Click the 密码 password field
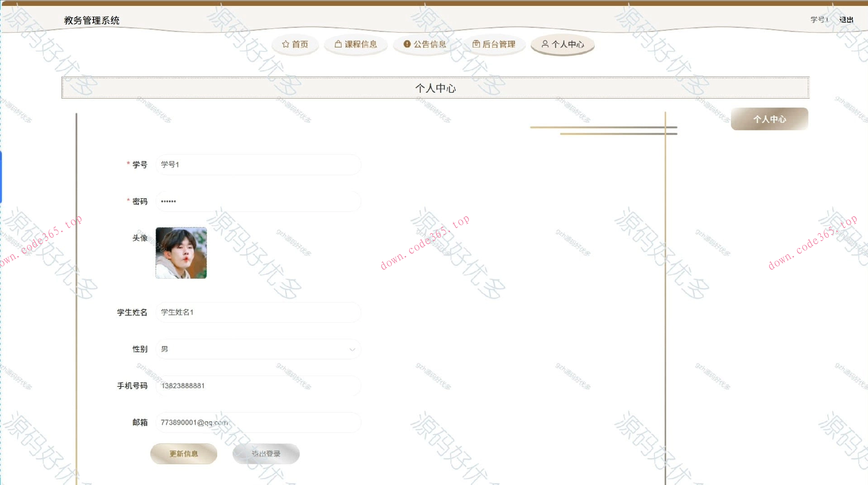 click(x=258, y=201)
